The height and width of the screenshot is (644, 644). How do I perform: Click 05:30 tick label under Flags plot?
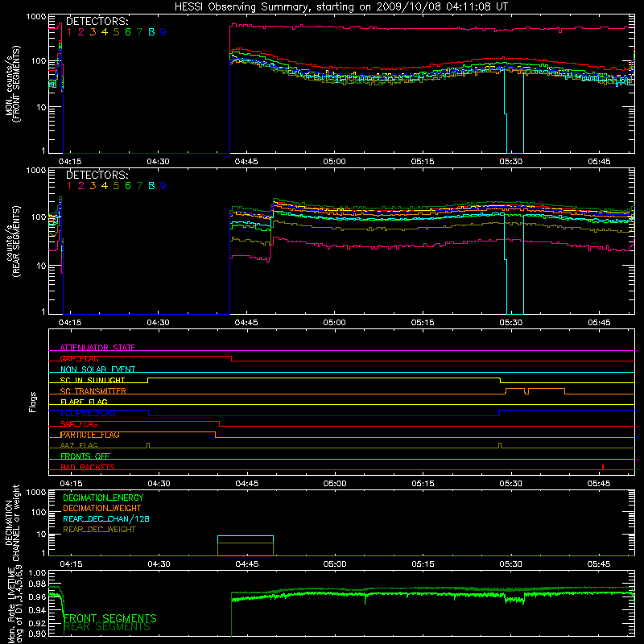tap(511, 484)
